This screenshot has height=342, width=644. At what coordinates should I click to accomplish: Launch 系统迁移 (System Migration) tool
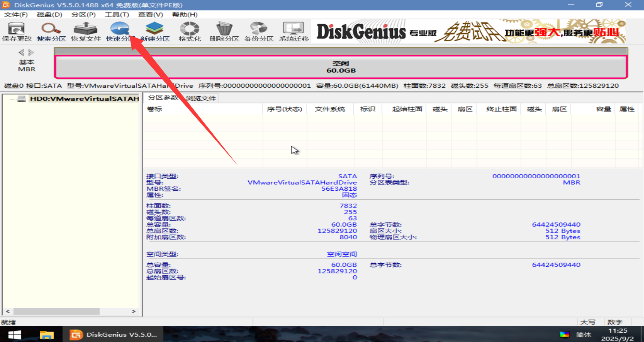293,31
